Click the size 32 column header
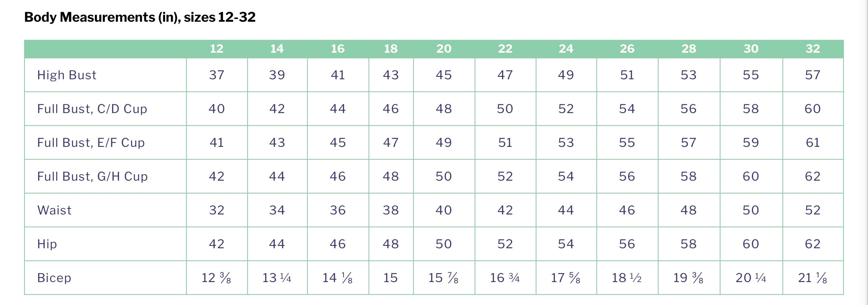 813,49
